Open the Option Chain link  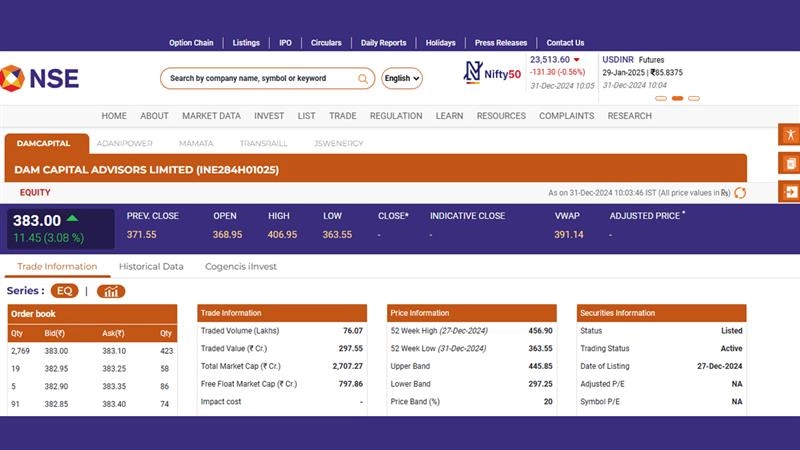(x=191, y=43)
